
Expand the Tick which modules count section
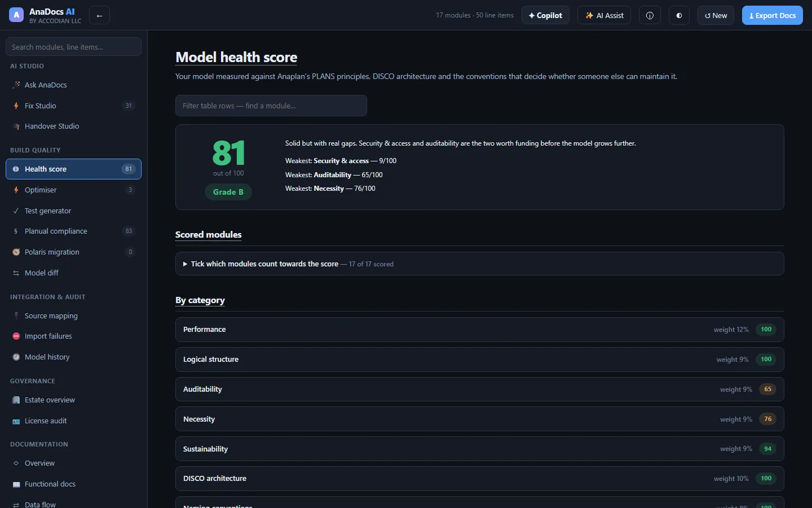479,264
